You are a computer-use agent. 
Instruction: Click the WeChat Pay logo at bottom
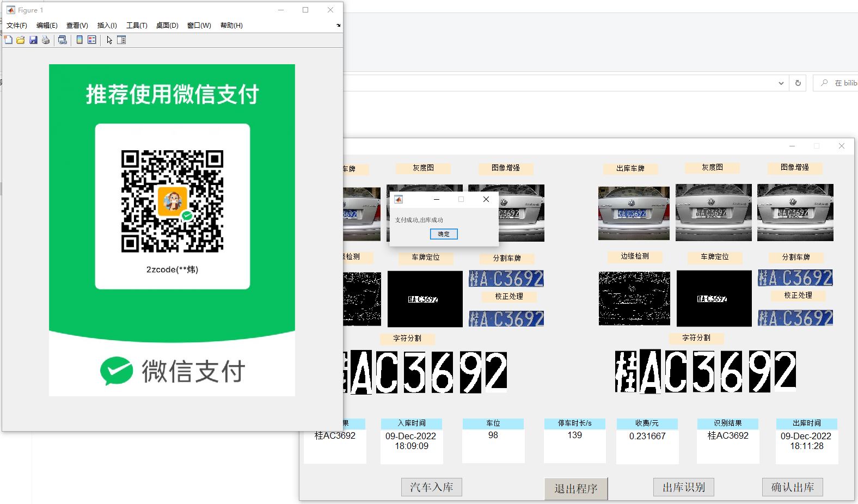(172, 371)
